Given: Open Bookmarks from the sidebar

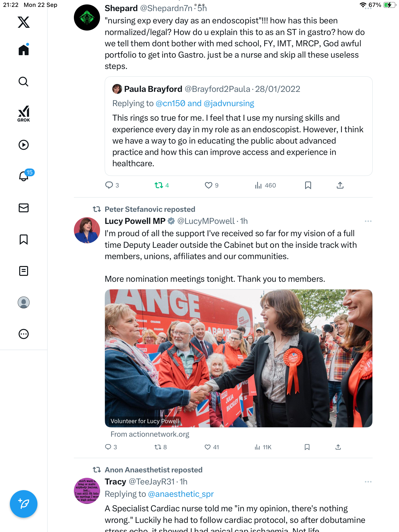Looking at the screenshot, I should pos(24,239).
